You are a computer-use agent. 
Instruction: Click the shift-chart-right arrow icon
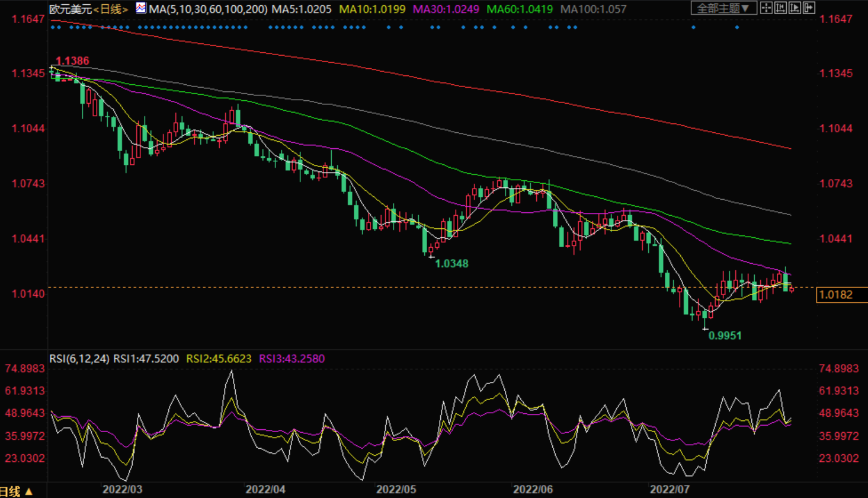tap(809, 8)
